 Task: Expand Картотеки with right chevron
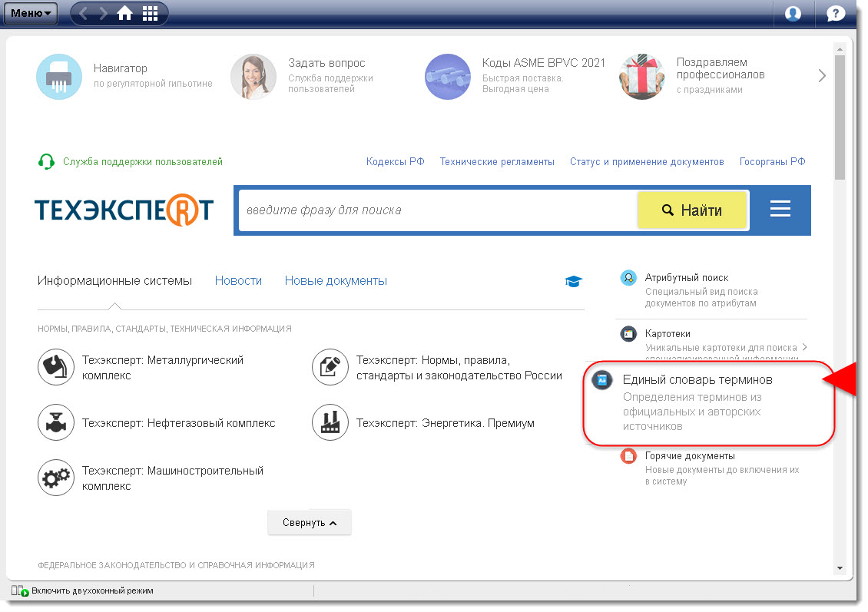(804, 347)
